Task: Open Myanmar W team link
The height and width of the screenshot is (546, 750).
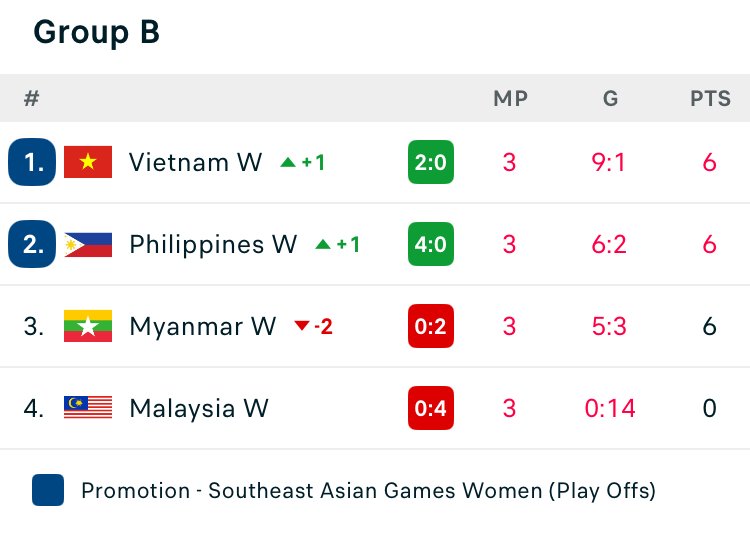Action: (x=202, y=326)
